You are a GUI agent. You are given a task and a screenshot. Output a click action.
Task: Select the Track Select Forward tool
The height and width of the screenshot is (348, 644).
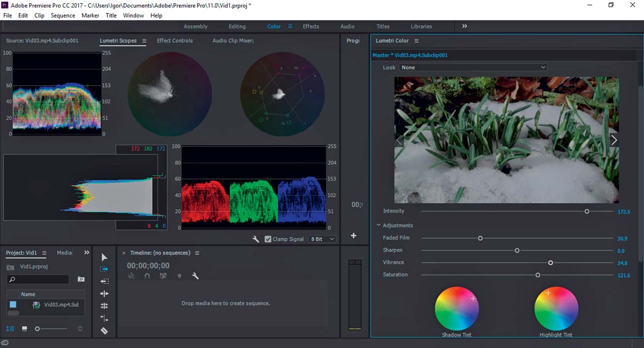coord(104,269)
